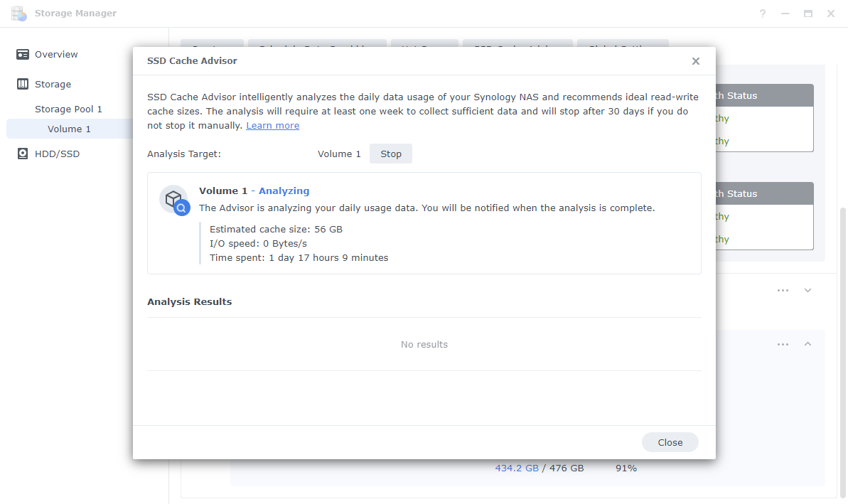Image resolution: width=848 pixels, height=504 pixels.
Task: Follow the Learn more link
Action: [x=272, y=125]
